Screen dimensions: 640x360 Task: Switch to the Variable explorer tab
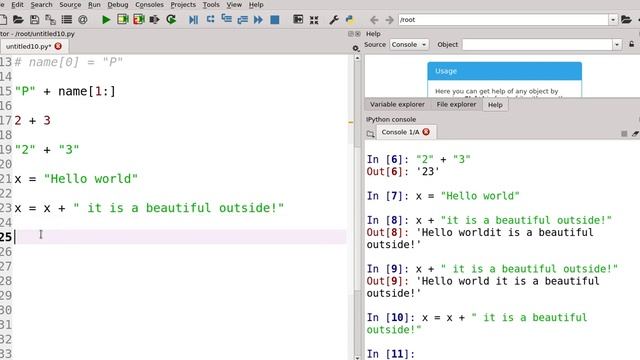397,104
